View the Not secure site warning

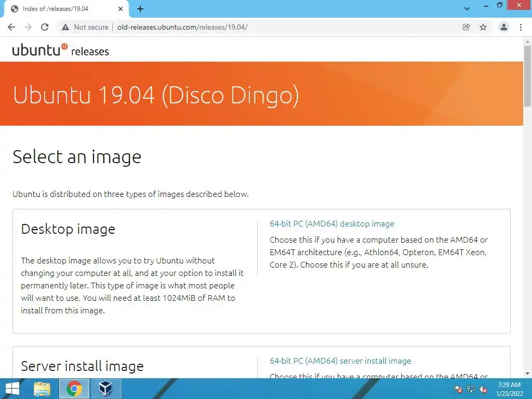coord(85,27)
